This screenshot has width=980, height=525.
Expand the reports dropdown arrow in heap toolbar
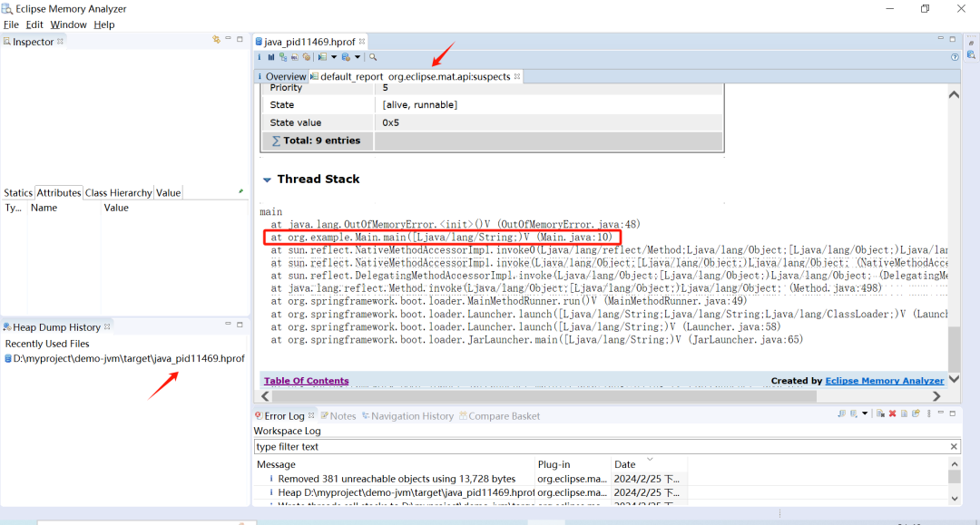coord(334,57)
